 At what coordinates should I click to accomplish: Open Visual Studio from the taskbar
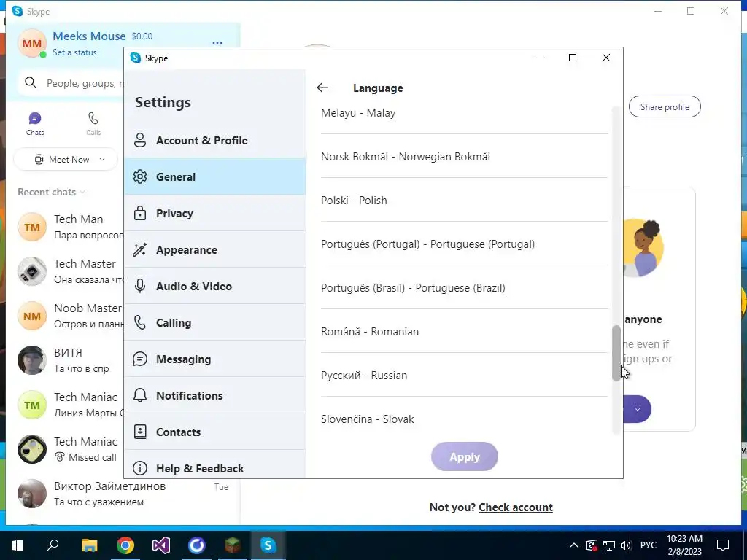161,545
